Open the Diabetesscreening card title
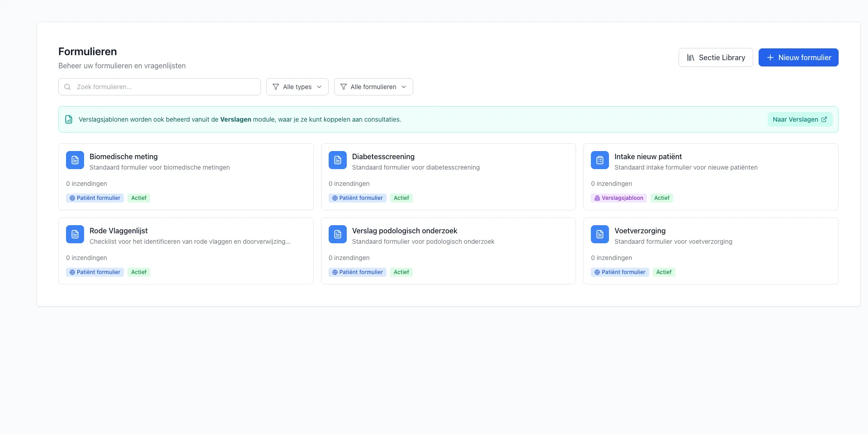868x435 pixels. [383, 156]
